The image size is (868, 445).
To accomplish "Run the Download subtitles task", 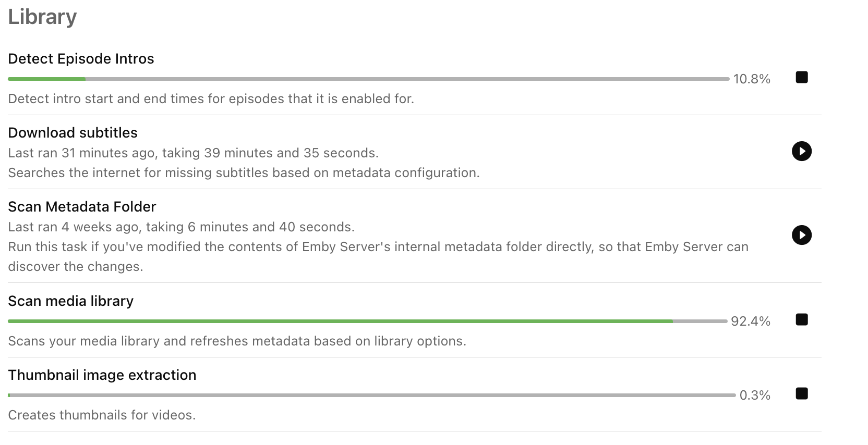I will click(802, 152).
